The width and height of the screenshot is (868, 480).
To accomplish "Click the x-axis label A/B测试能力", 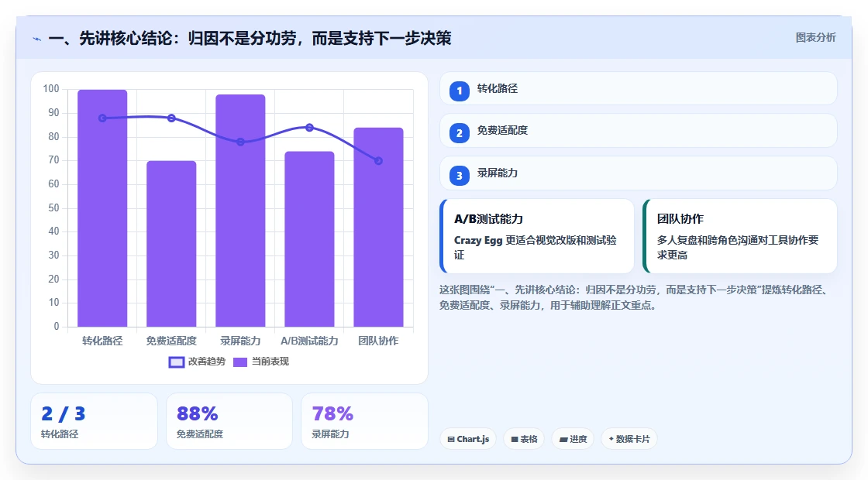I will point(309,341).
